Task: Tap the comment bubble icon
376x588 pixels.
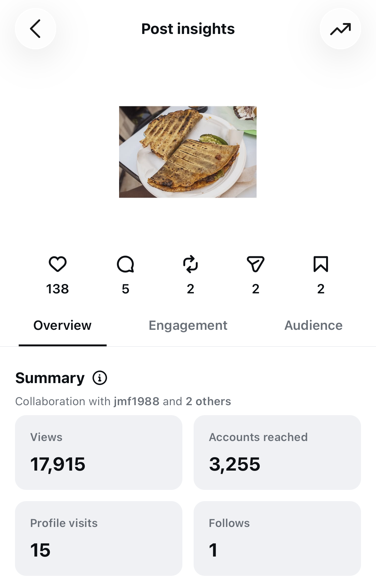Action: (x=125, y=264)
